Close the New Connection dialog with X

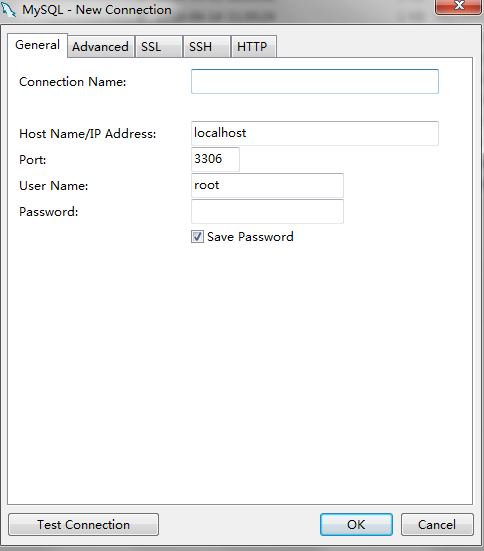pos(458,6)
